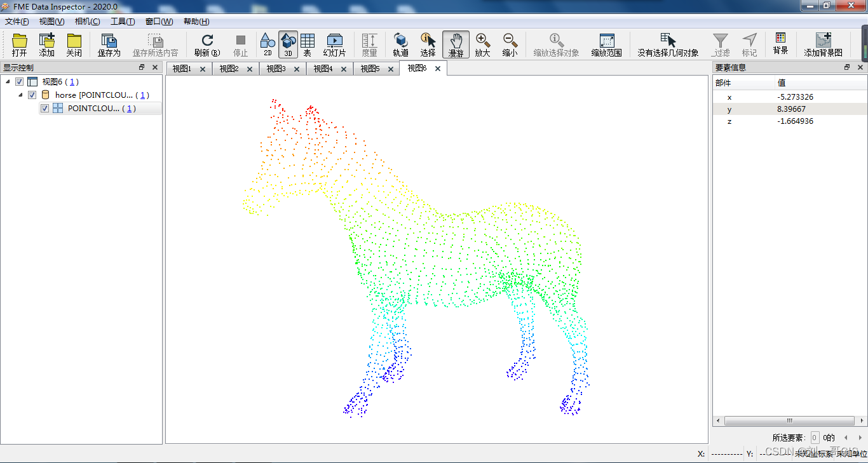Close the 视图3 tab
This screenshot has height=463, width=868.
pos(297,69)
